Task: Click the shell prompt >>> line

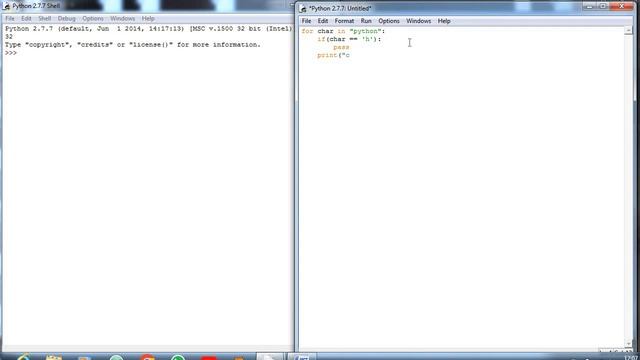Action: tap(11, 53)
